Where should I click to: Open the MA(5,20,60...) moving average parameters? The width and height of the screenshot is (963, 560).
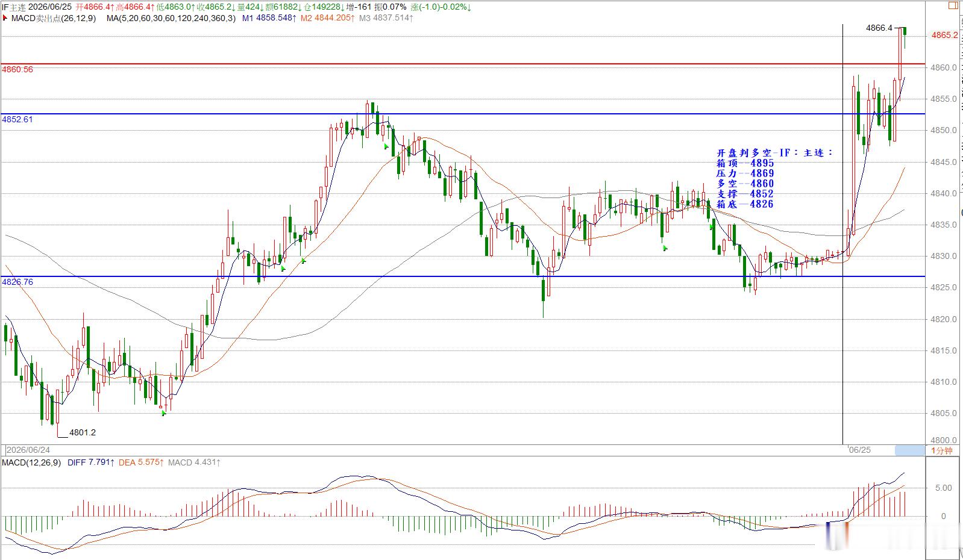[171, 18]
